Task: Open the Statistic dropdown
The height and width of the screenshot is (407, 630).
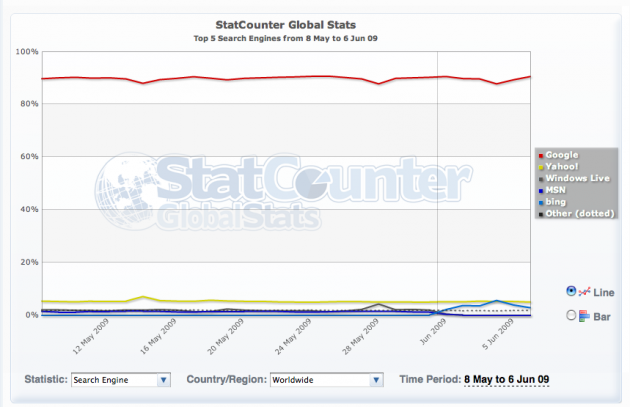Action: tap(120, 380)
